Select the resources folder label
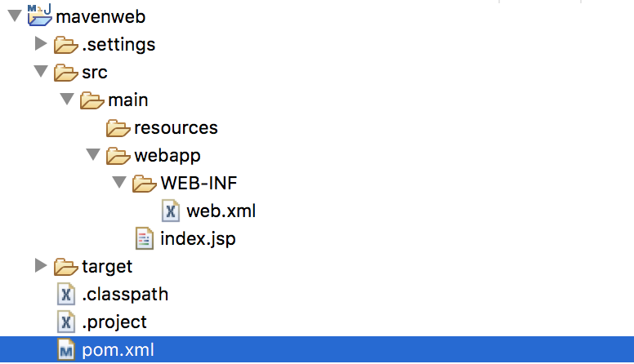 [x=176, y=128]
